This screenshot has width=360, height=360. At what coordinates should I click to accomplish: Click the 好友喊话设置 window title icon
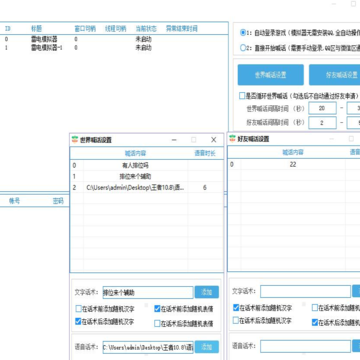pos(232,139)
